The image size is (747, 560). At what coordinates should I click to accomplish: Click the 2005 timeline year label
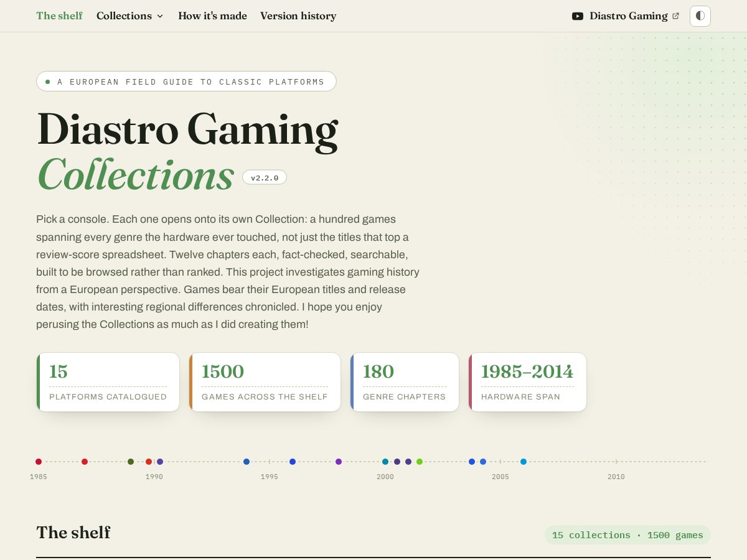(500, 477)
